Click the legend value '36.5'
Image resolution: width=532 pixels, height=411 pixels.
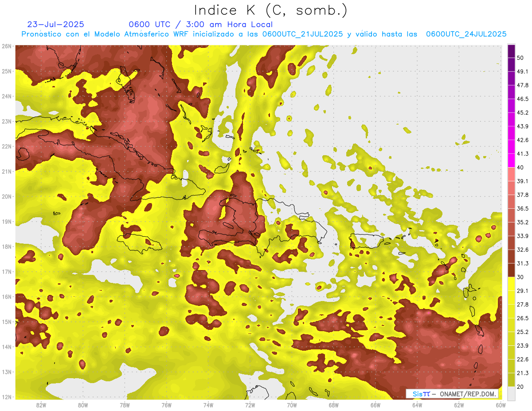pos(523,208)
